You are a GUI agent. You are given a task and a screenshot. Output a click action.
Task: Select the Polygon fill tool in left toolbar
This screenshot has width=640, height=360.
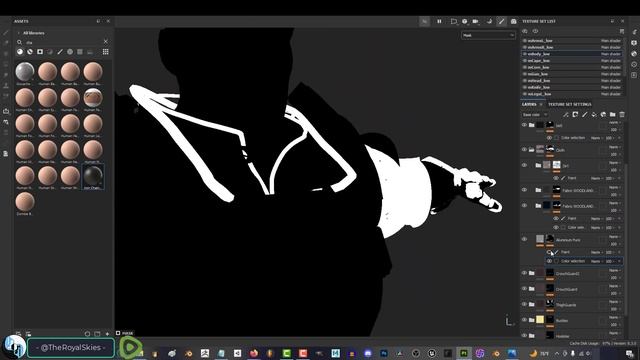(6, 64)
